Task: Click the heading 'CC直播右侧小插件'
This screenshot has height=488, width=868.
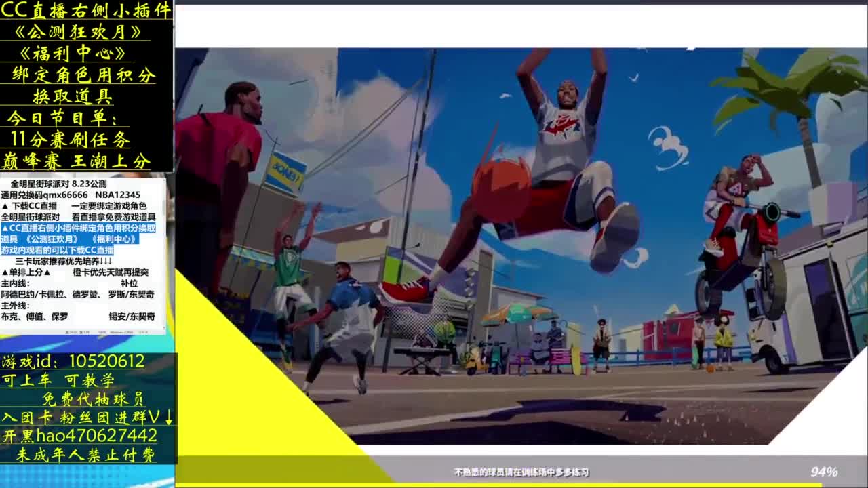Action: (85, 10)
